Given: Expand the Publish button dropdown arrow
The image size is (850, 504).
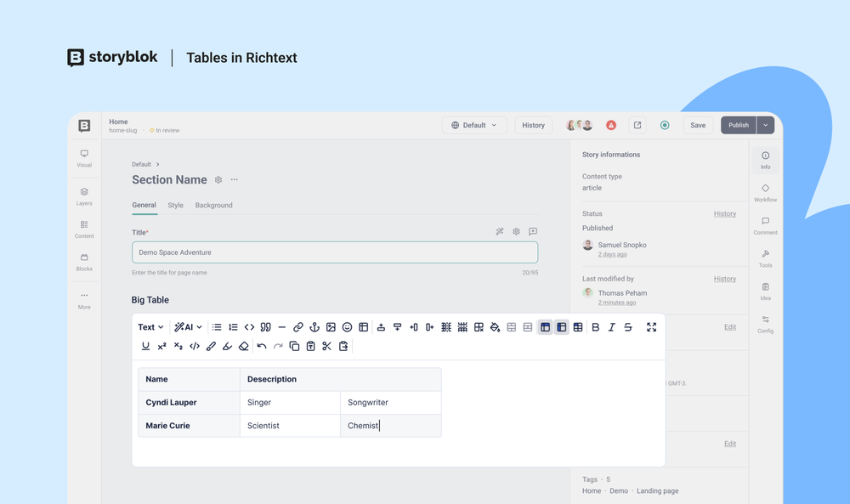Looking at the screenshot, I should pyautogui.click(x=764, y=124).
